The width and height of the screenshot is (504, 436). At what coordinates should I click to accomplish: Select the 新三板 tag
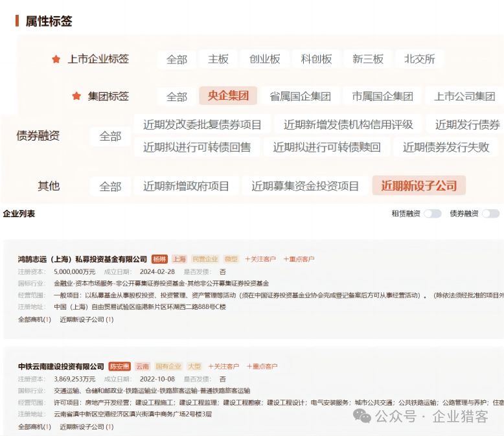(x=368, y=59)
